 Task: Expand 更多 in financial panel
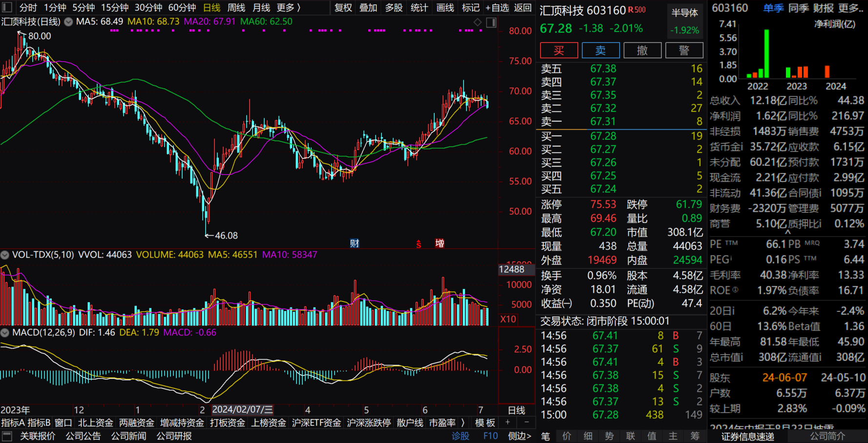(x=850, y=8)
